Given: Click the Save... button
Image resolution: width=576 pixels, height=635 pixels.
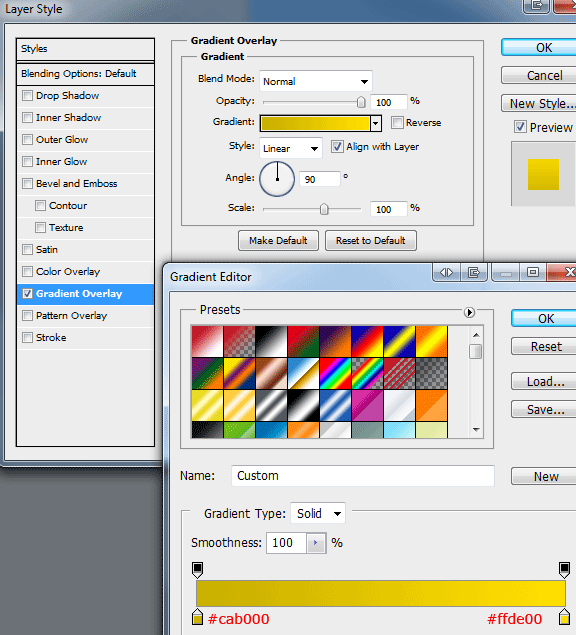Looking at the screenshot, I should tap(544, 409).
